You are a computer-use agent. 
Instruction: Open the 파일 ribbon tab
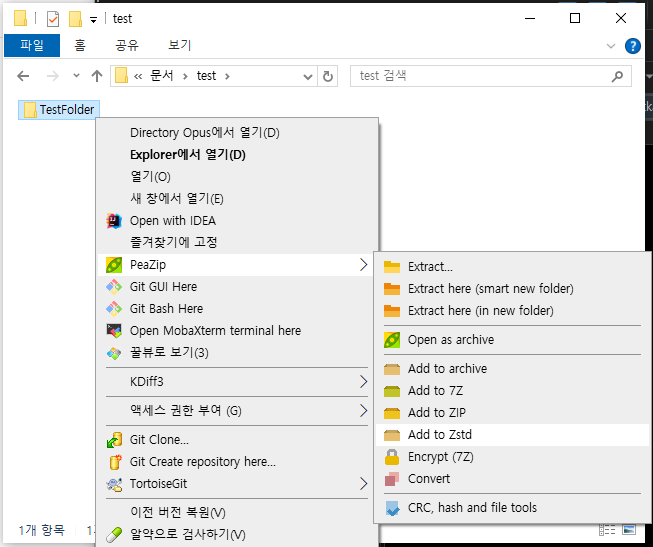point(32,45)
